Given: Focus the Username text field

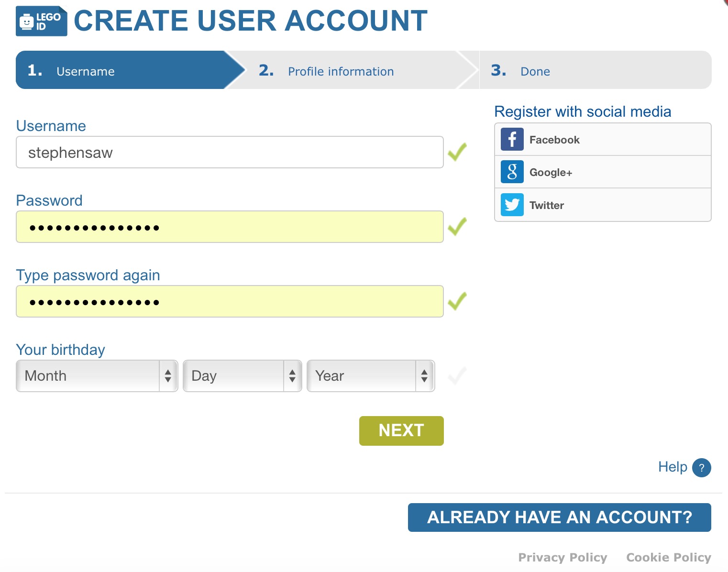Looking at the screenshot, I should click(x=230, y=152).
